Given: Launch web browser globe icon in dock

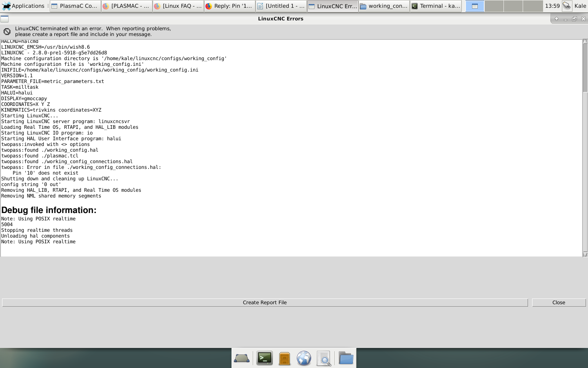Looking at the screenshot, I should coord(304,359).
